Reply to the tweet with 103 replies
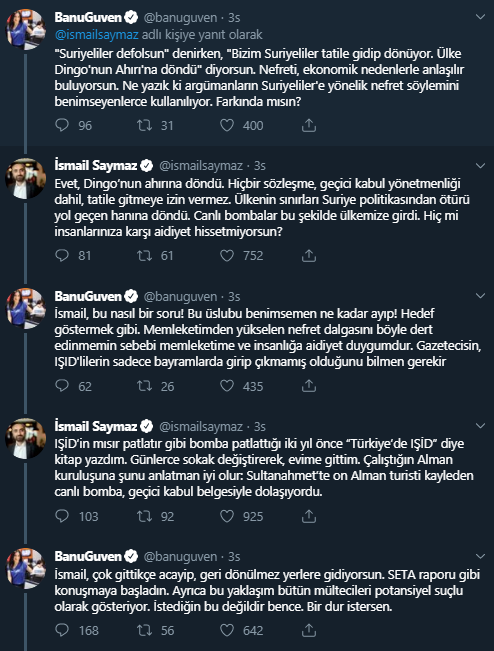494x651 pixels. (x=62, y=516)
